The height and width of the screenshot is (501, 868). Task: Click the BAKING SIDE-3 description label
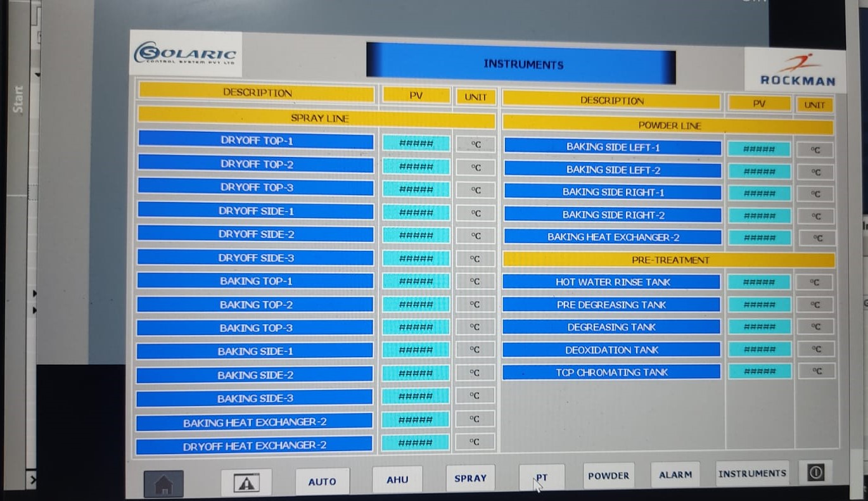[255, 398]
